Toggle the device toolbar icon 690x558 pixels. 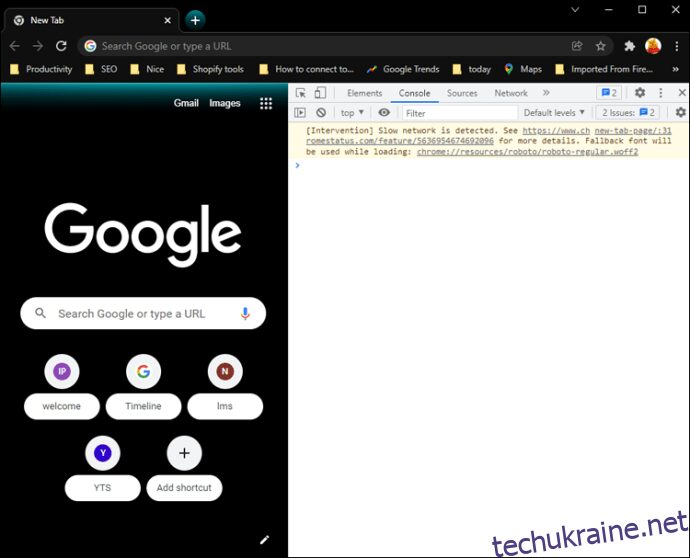coord(320,93)
